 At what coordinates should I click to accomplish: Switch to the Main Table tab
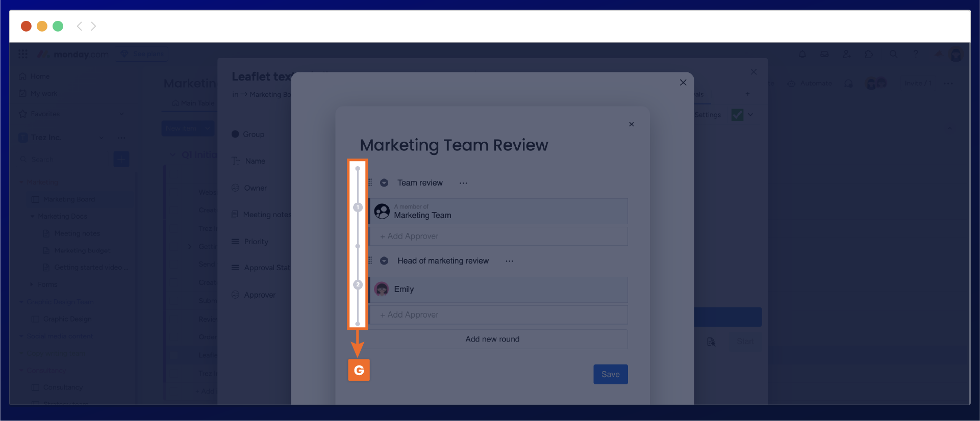(x=193, y=103)
